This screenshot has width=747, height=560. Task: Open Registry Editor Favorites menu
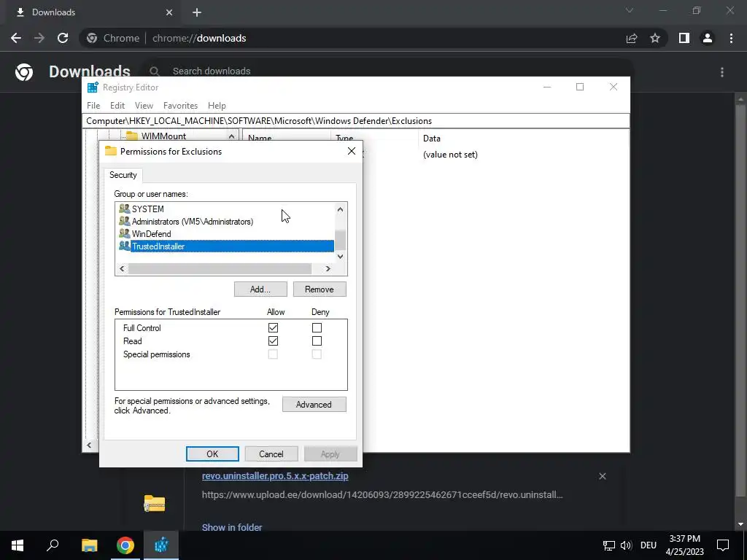coord(181,106)
